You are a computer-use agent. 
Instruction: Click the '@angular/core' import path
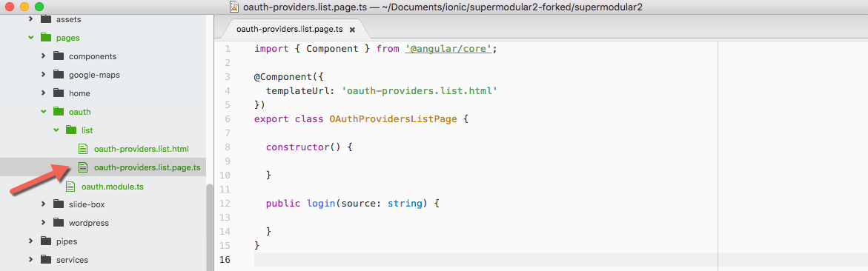click(449, 49)
